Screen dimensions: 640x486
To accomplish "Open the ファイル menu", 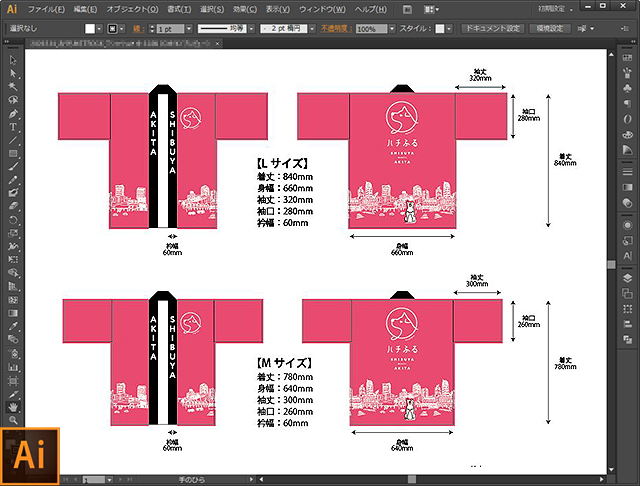I will 47,9.
